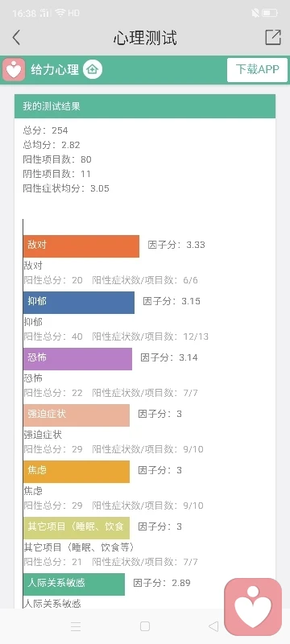Open the home icon beside 给力心理
This screenshot has height=644, width=290.
93,69
